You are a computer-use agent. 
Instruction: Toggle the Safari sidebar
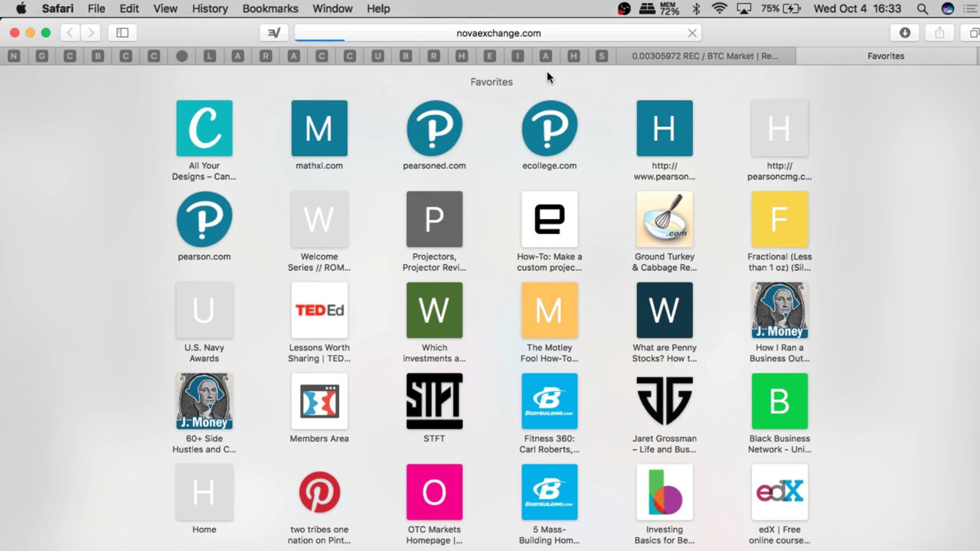coord(122,33)
